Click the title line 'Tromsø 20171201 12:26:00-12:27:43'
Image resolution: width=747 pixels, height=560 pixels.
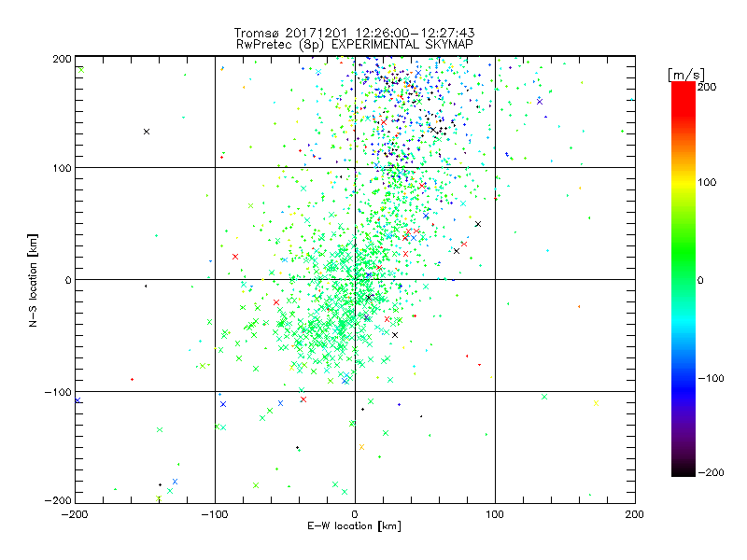coord(354,33)
